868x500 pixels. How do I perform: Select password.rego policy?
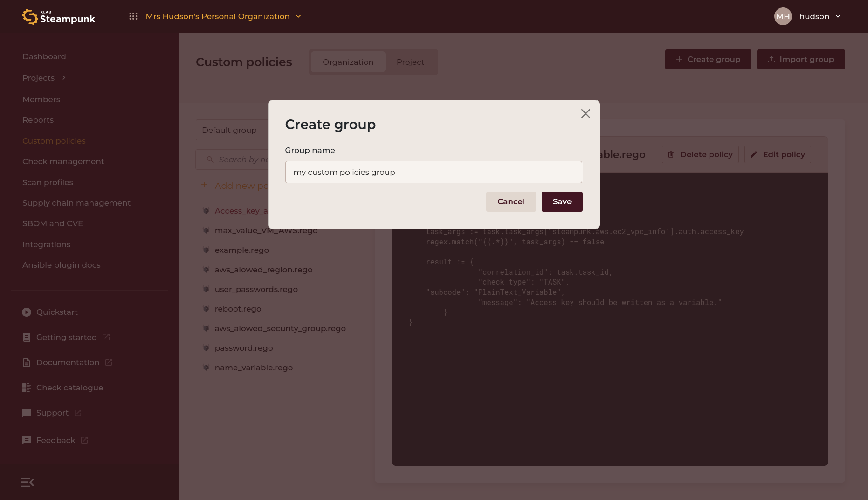244,348
